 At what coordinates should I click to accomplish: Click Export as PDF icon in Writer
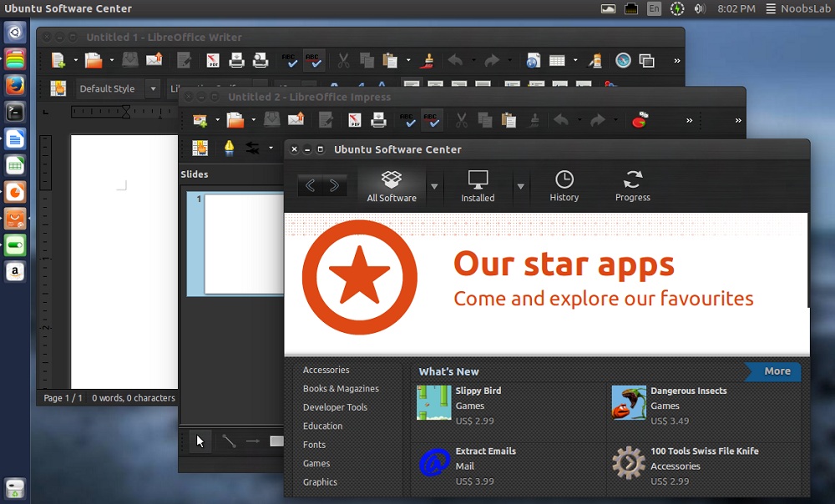(x=213, y=60)
